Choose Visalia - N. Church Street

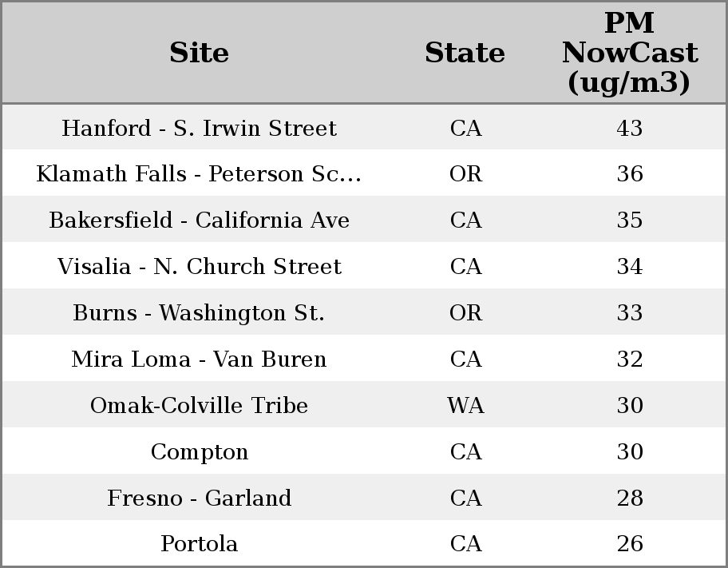tap(199, 267)
